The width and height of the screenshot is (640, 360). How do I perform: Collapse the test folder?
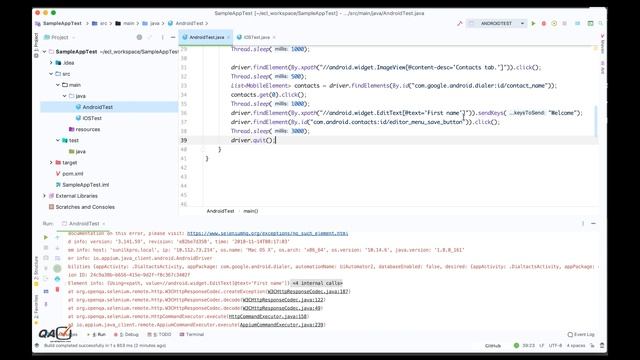pos(58,140)
